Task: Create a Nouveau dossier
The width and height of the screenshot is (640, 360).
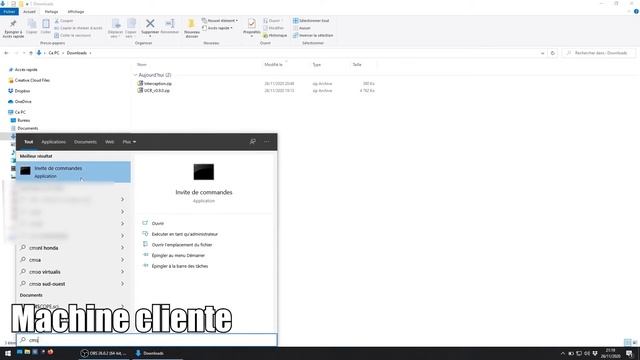Action: (192, 28)
